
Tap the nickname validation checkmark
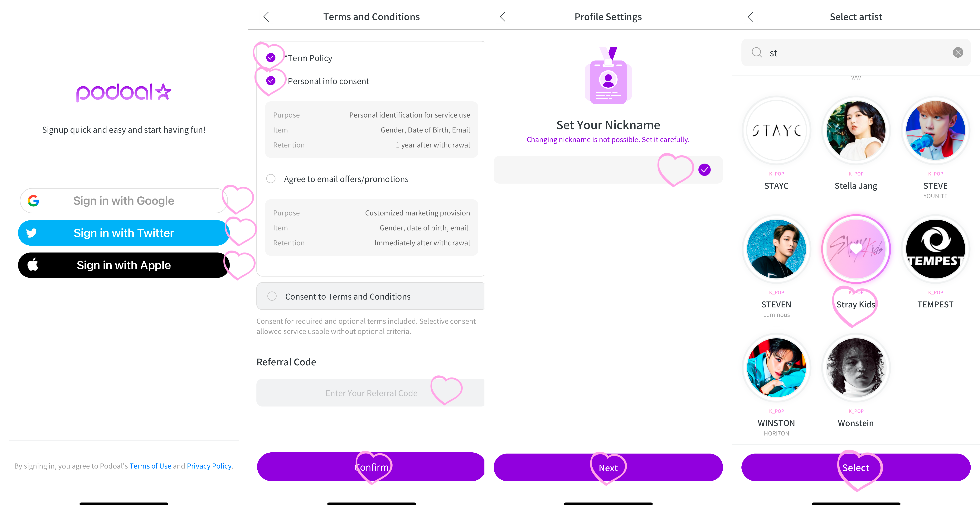(704, 170)
